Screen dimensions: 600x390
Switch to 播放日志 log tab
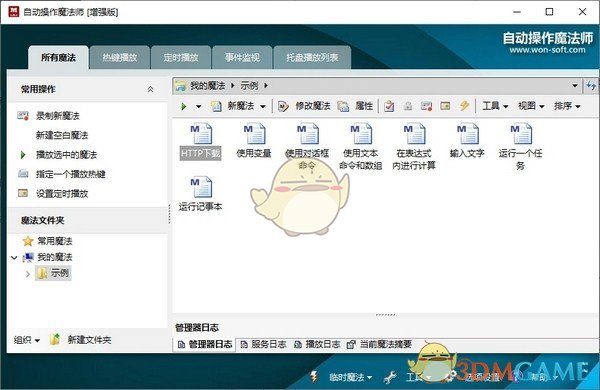(x=317, y=344)
